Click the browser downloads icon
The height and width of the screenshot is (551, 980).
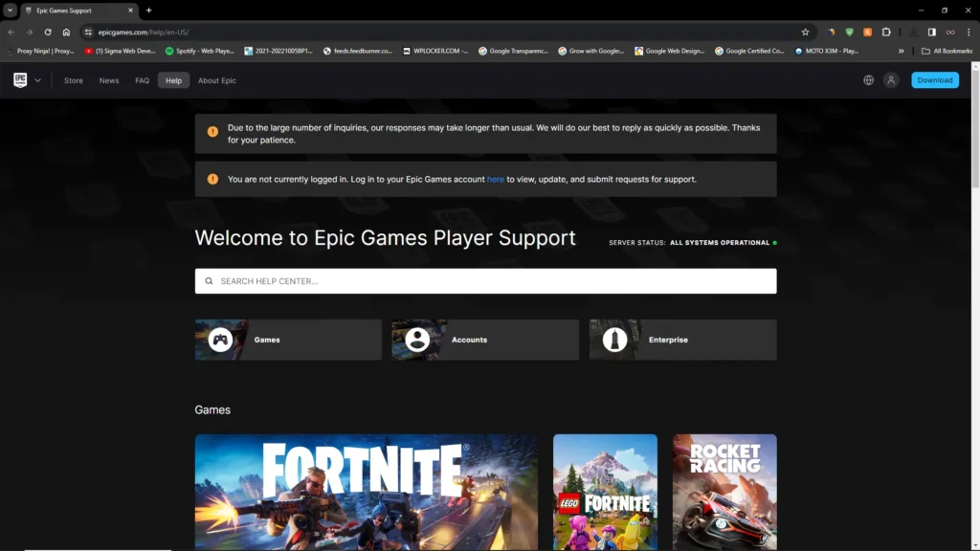coord(913,32)
